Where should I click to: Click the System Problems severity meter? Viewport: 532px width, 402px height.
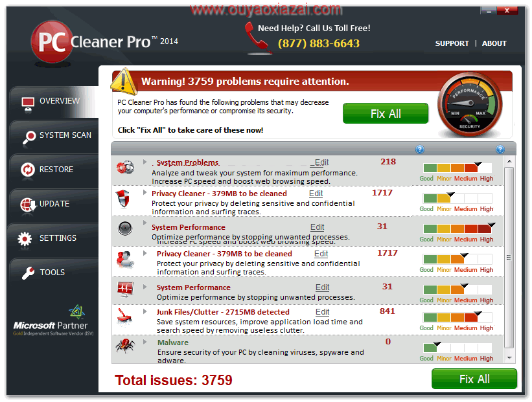pos(457,168)
